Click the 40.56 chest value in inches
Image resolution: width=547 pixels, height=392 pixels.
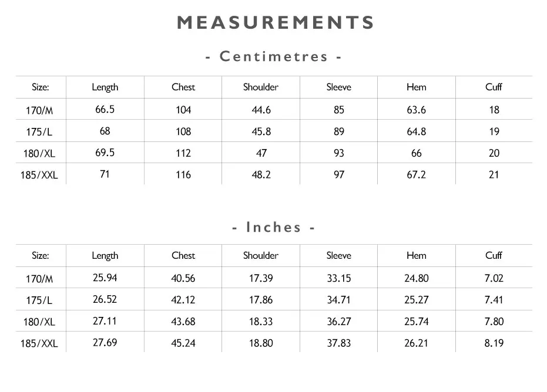(183, 278)
